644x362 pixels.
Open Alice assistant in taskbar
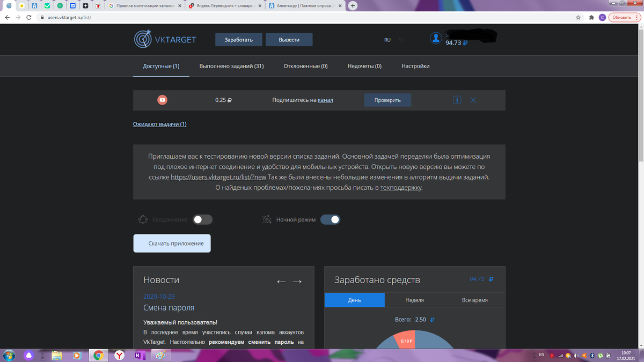(x=30, y=355)
